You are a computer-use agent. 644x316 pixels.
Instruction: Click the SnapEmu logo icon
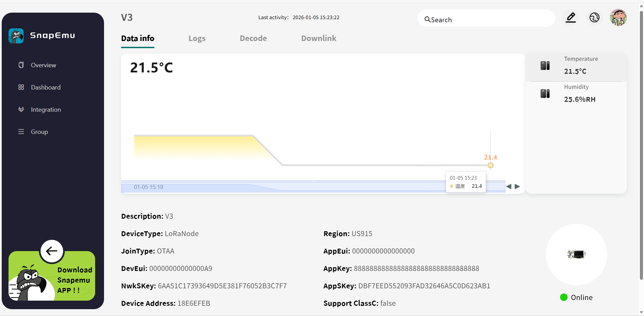[x=16, y=36]
